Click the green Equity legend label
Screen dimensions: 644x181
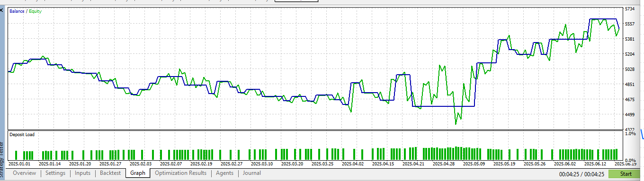tap(35, 11)
